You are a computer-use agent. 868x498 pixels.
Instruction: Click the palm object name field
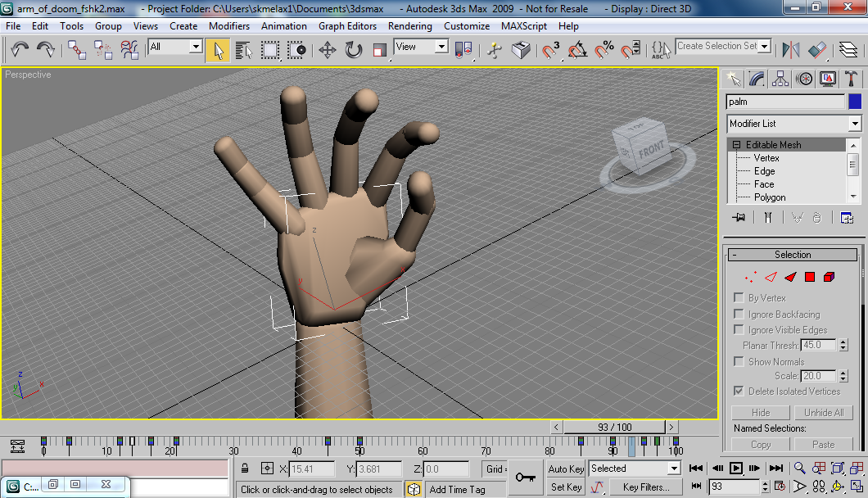point(784,102)
